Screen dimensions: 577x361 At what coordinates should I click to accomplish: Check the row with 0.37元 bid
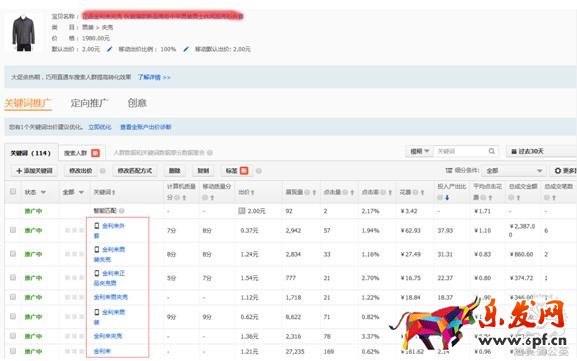click(x=13, y=230)
